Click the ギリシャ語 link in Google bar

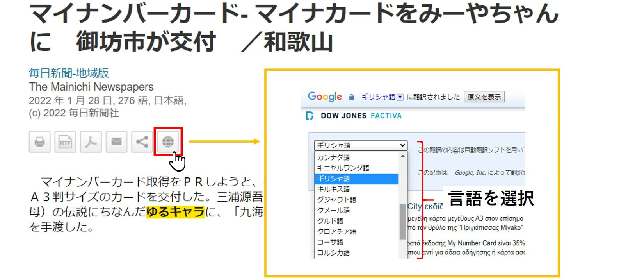[x=378, y=97]
